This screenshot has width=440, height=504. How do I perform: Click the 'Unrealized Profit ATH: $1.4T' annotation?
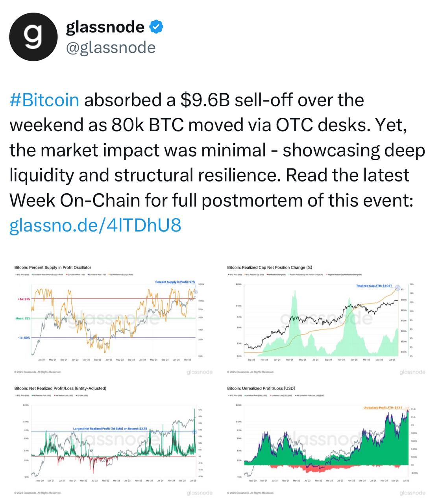coord(383,408)
